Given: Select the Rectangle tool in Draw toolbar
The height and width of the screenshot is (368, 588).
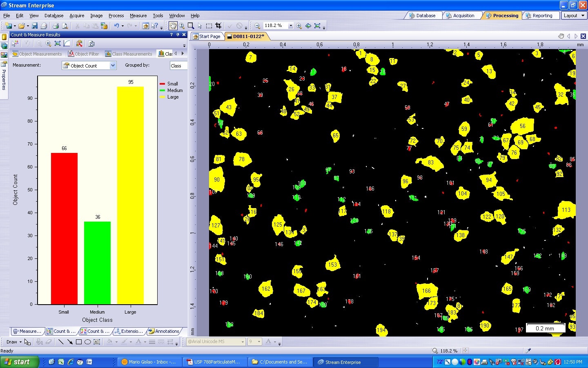Looking at the screenshot, I should click(79, 342).
